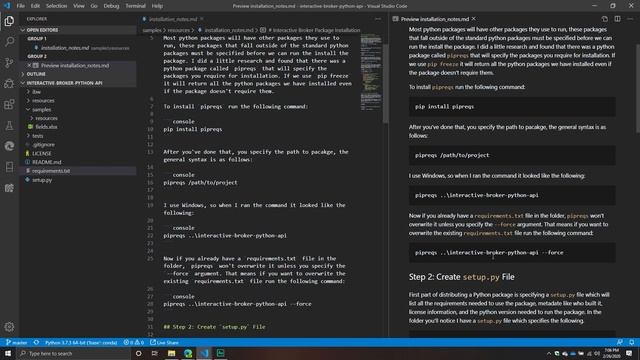Viewport: 640px width, 360px height.
Task: Open the feedback icon in status bar
Action: 620,342
